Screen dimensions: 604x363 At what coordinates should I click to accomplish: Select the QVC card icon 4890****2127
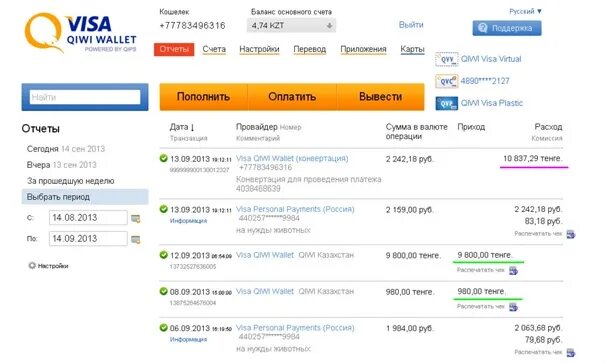coord(446,81)
